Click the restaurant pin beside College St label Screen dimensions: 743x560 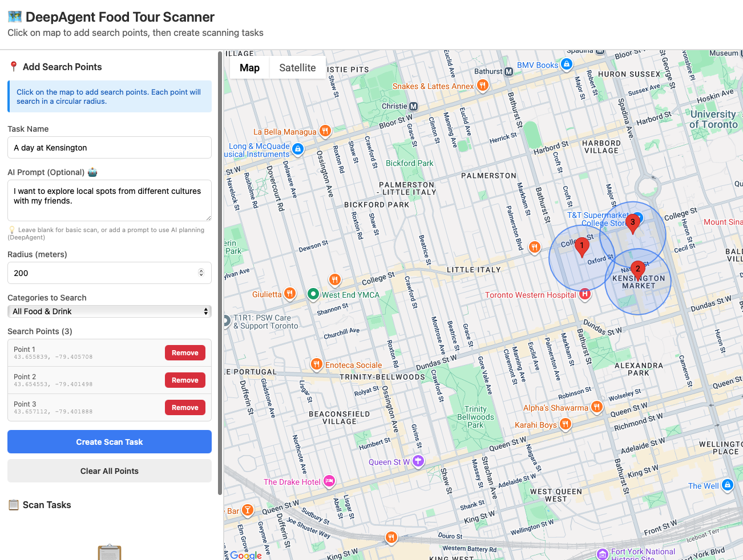[335, 279]
